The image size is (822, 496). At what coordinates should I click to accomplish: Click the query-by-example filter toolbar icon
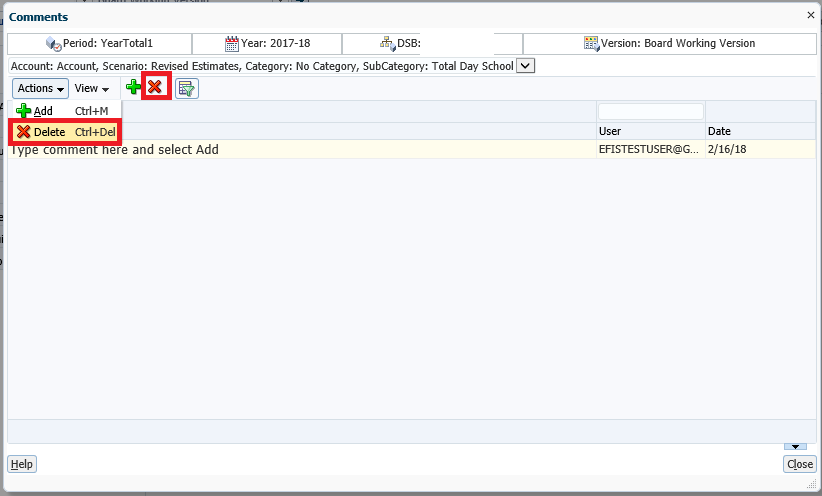pos(186,88)
